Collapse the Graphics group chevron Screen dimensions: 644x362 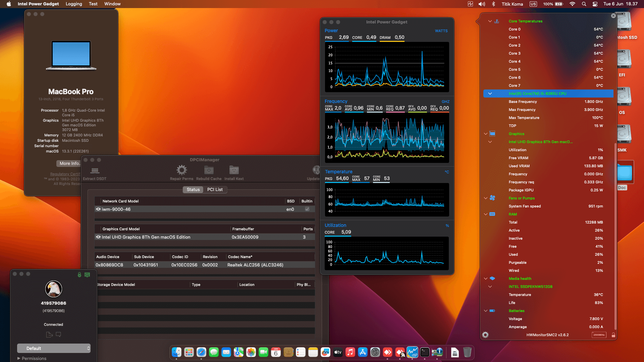(485, 134)
